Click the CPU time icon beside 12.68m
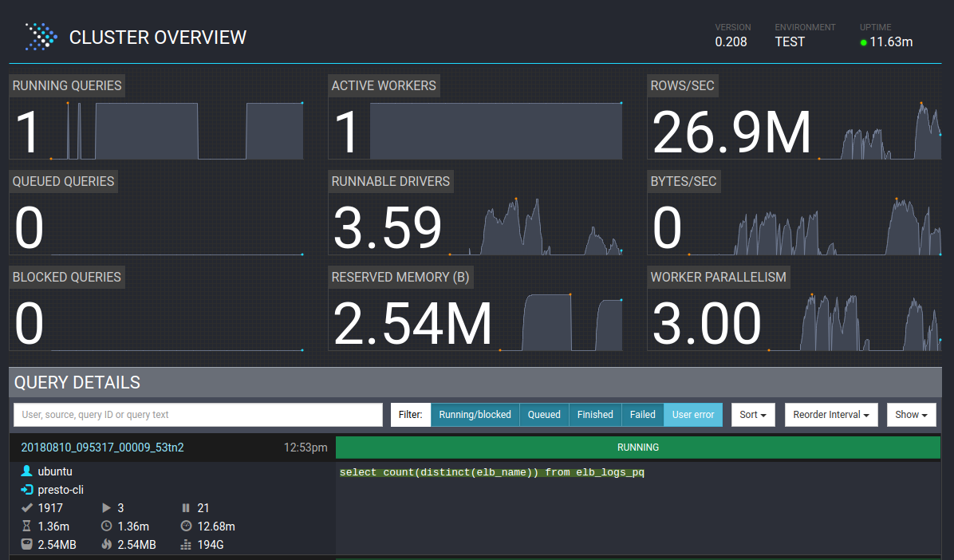Screen dimensions: 954x560 point(186,526)
